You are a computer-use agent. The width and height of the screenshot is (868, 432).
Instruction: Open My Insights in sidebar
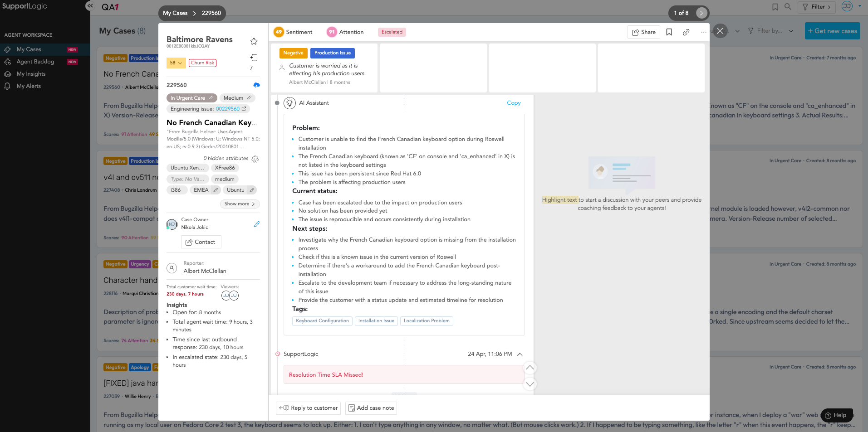coord(31,74)
